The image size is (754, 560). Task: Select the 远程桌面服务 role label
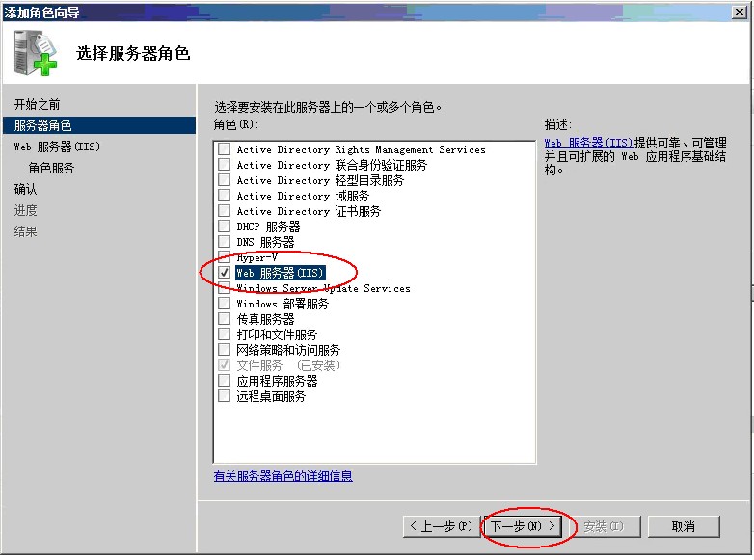point(271,396)
